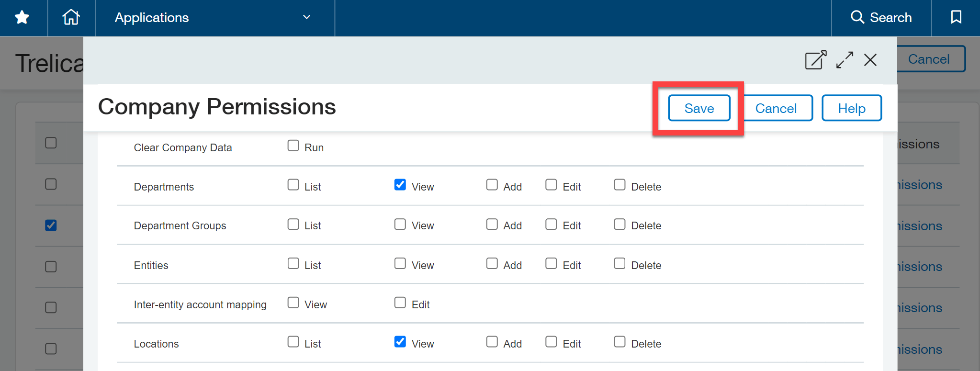Go to the home icon
Viewport: 980px width, 371px height.
coord(71,17)
